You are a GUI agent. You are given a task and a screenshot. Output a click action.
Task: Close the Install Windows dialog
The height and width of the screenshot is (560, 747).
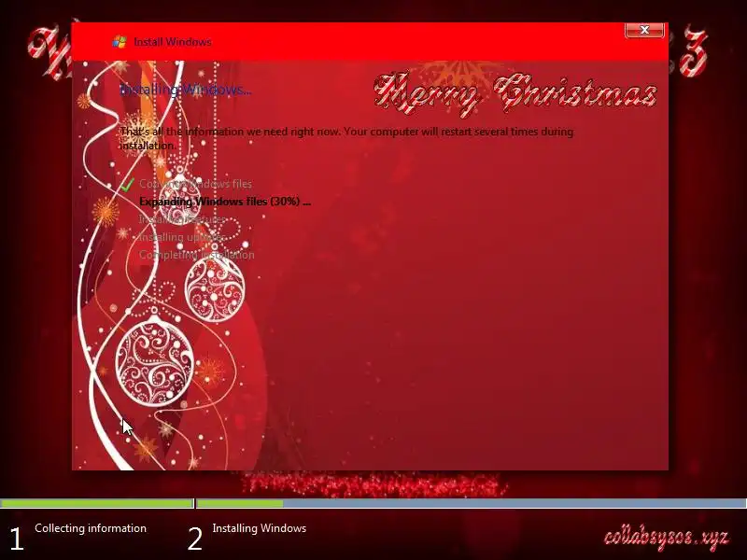coord(644,30)
